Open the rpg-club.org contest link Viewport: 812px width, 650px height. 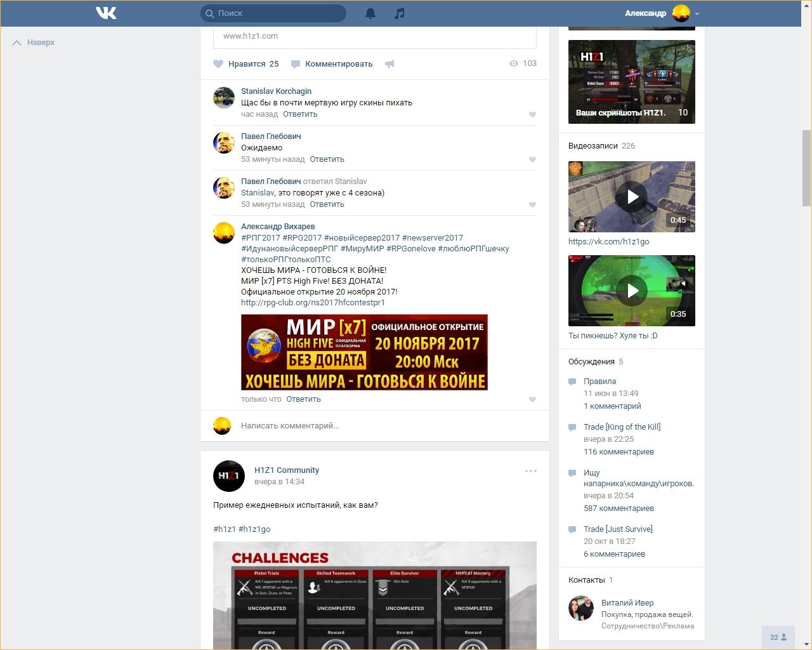point(313,302)
